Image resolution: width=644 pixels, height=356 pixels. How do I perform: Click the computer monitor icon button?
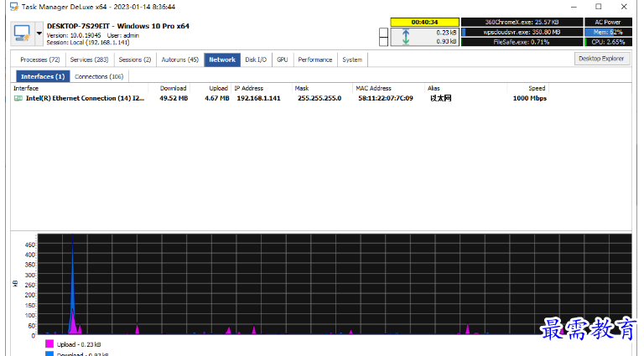tap(22, 34)
